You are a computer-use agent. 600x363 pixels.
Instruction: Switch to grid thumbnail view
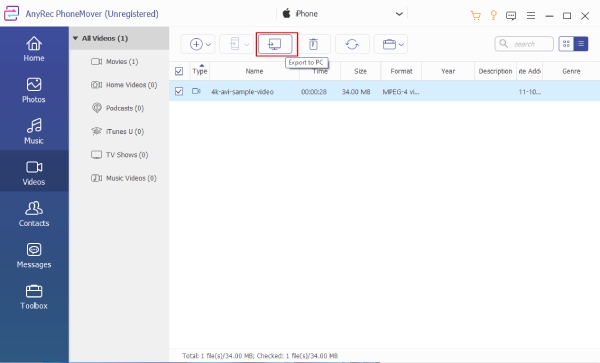tap(566, 44)
